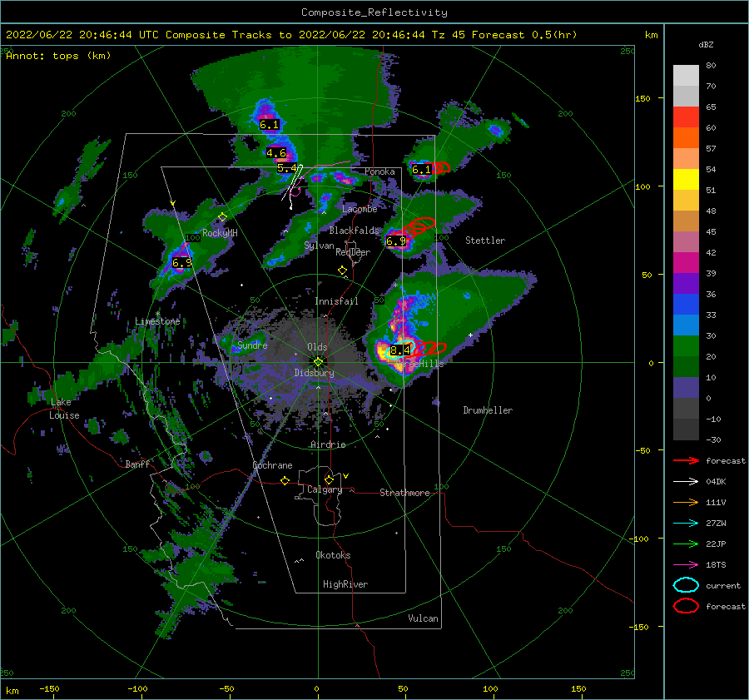Pick the bright yellow swatch in dBZ legend
This screenshot has width=749, height=700.
[686, 179]
